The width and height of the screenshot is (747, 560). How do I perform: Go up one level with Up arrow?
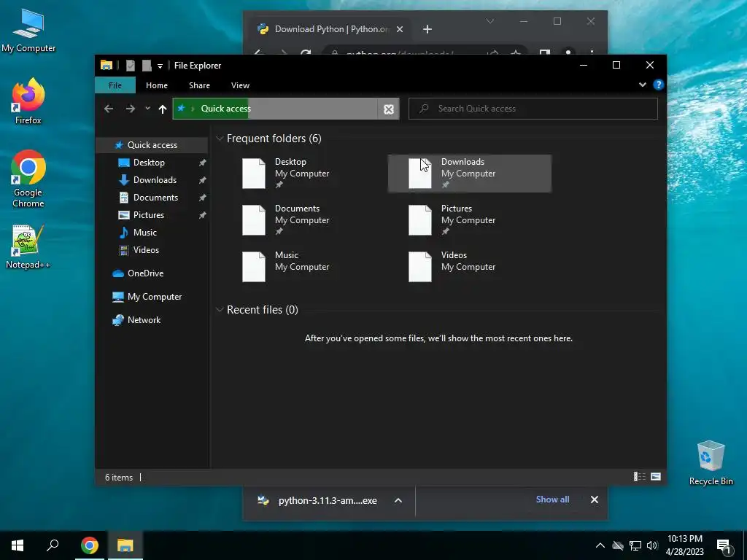click(163, 109)
